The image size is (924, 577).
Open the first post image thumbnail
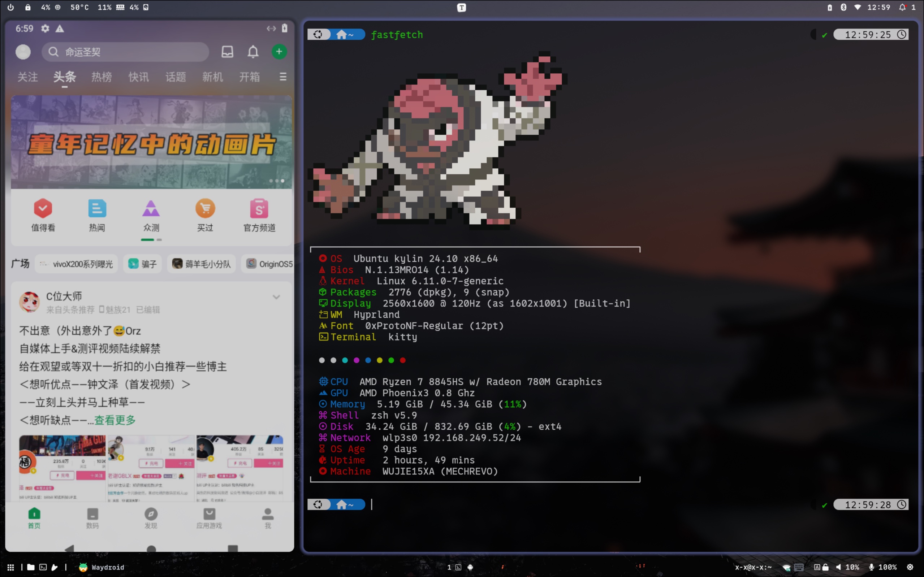pyautogui.click(x=62, y=468)
